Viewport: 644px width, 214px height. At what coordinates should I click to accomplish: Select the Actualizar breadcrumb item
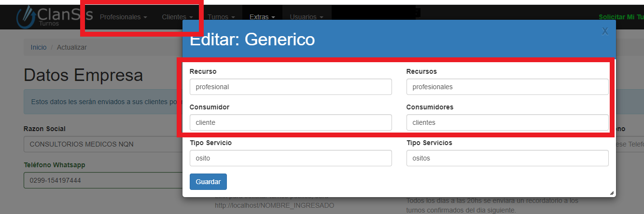tap(72, 47)
